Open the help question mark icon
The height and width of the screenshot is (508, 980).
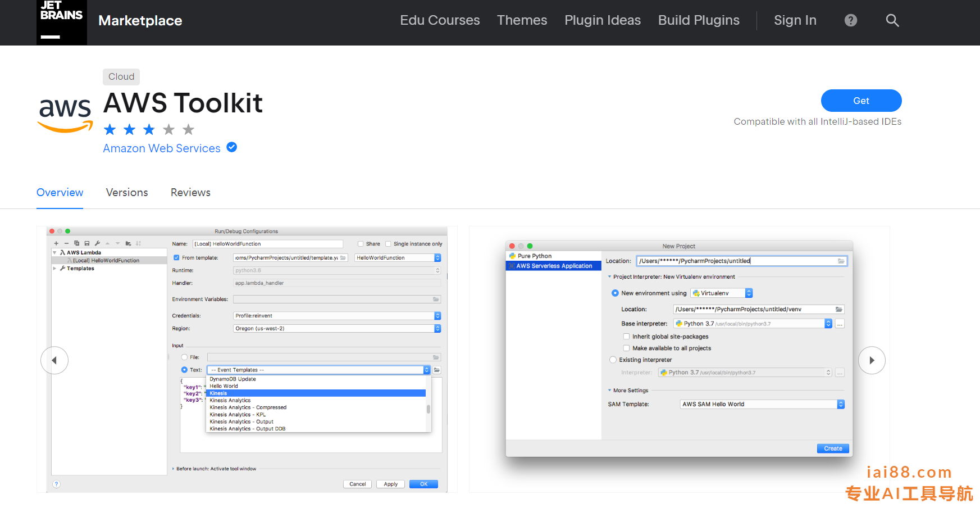(851, 20)
